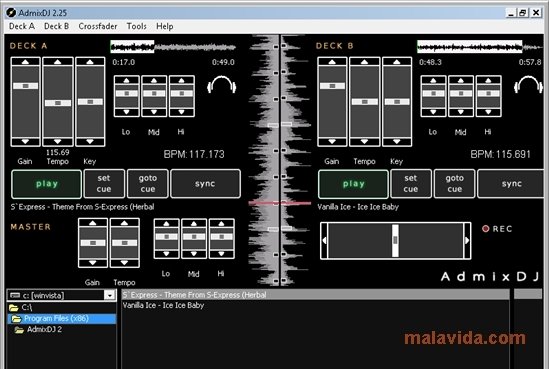Play Deck B track
Screen dimensions: 549x369
point(353,184)
